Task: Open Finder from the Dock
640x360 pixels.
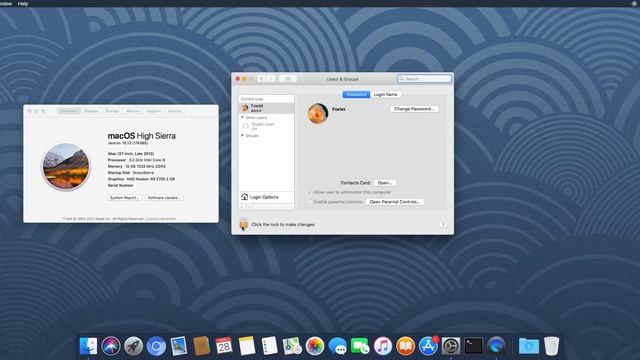Action: [88, 346]
